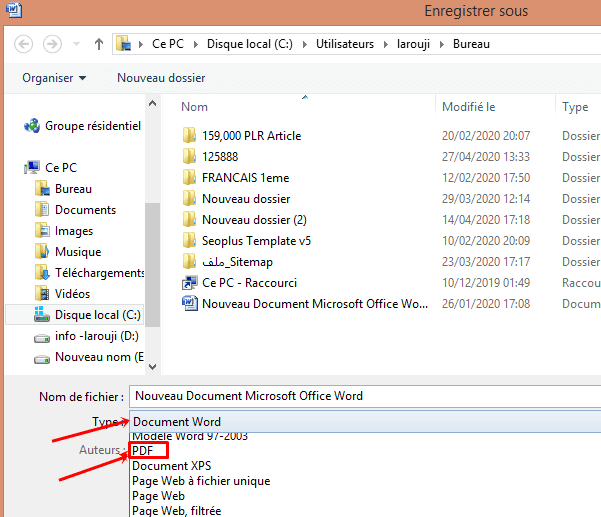Click the Nom de fichier text field

tap(365, 396)
